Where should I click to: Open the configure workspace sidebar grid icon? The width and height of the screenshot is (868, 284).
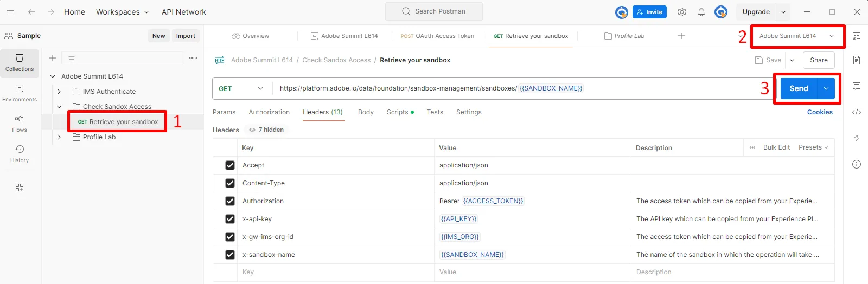click(x=20, y=188)
